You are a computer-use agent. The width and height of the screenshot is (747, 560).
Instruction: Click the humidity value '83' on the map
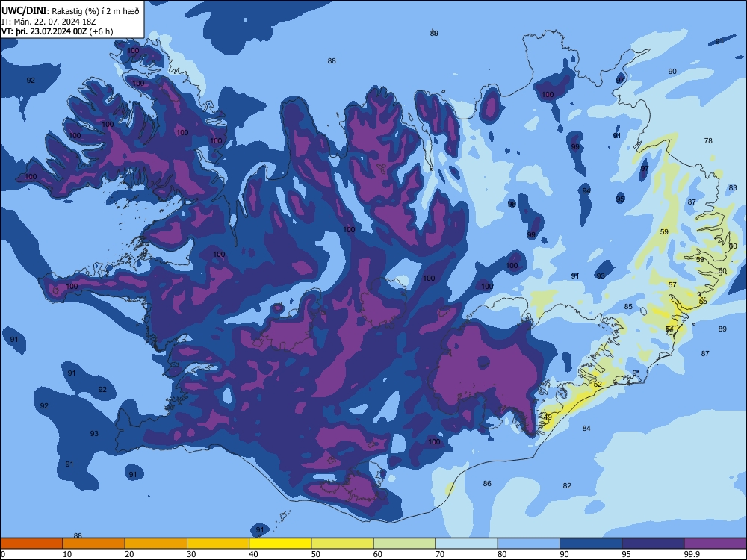[x=734, y=188]
